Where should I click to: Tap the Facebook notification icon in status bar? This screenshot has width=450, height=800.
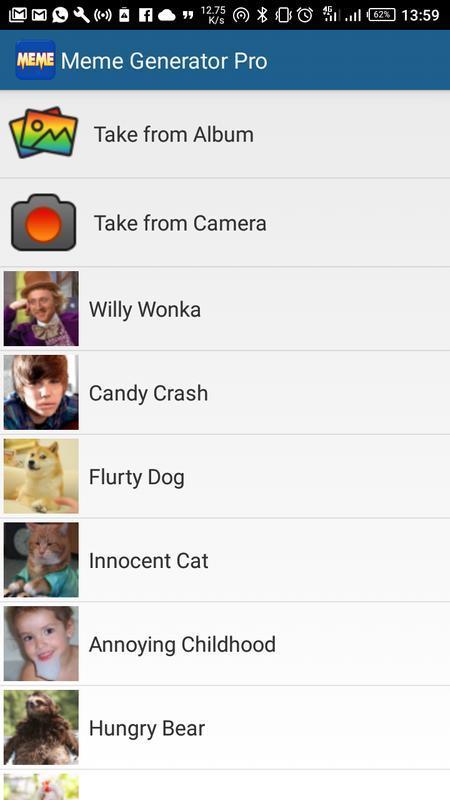click(145, 15)
